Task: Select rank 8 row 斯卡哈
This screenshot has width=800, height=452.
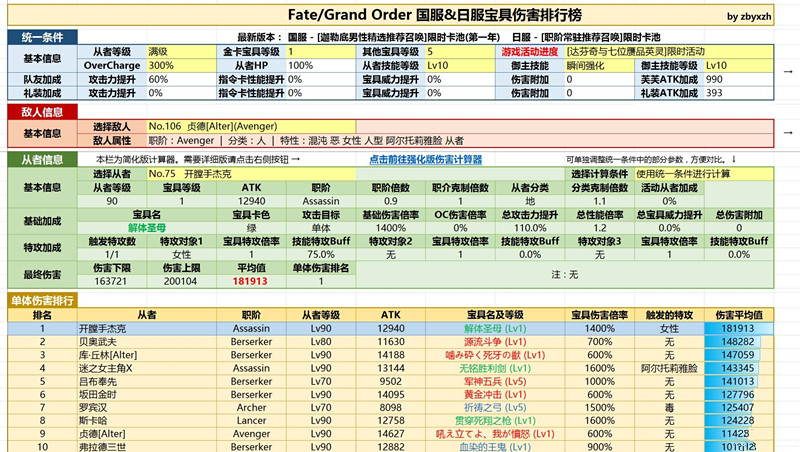Action: (391, 421)
